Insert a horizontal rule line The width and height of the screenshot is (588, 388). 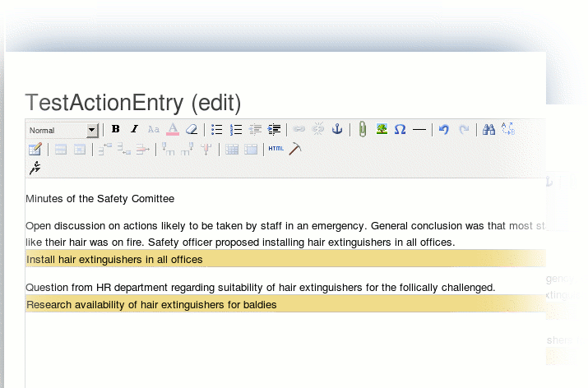coord(419,129)
